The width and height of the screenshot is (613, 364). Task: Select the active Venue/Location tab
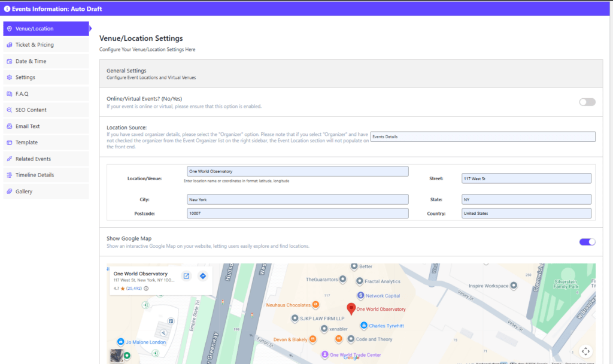point(46,29)
